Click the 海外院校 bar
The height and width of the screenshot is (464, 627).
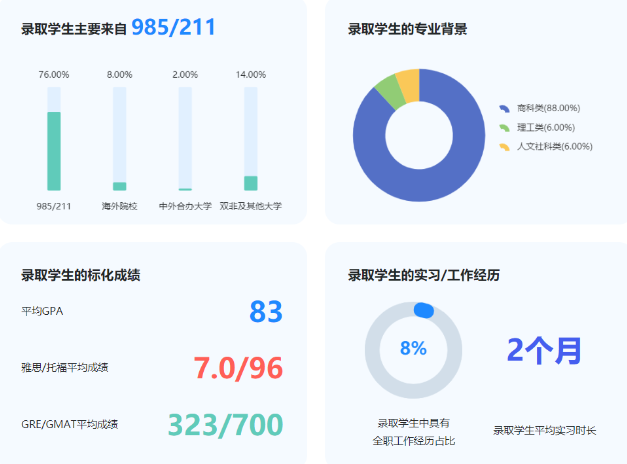[120, 186]
